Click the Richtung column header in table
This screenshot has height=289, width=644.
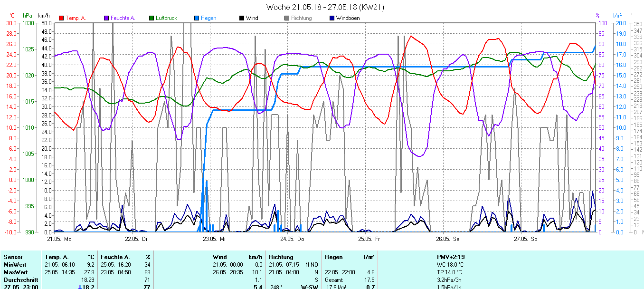[x=282, y=257]
